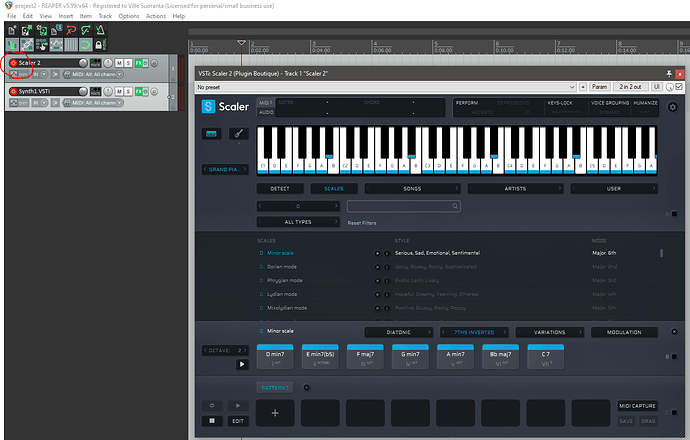Solo the Synth1 VSTi track
The image size is (690, 440).
coord(128,91)
